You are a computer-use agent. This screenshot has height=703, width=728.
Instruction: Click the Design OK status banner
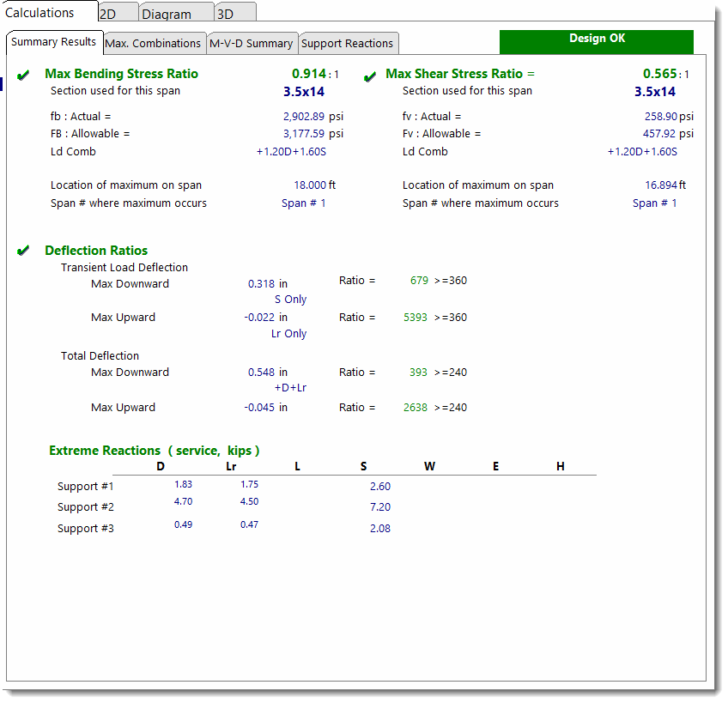596,40
